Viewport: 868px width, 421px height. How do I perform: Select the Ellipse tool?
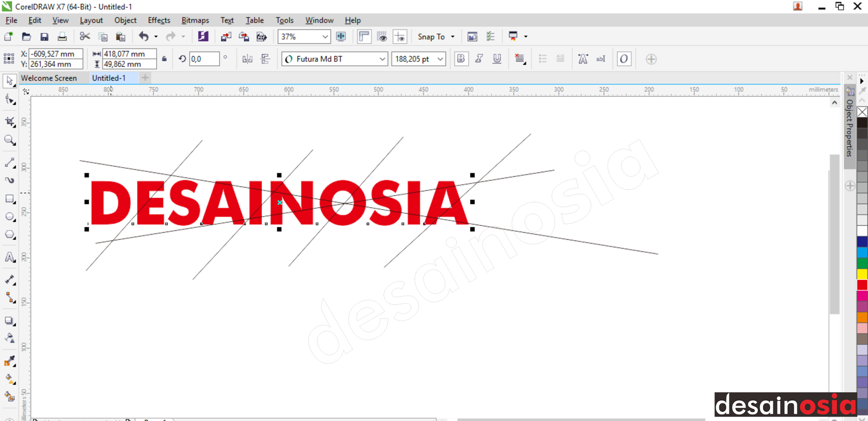tap(10, 217)
